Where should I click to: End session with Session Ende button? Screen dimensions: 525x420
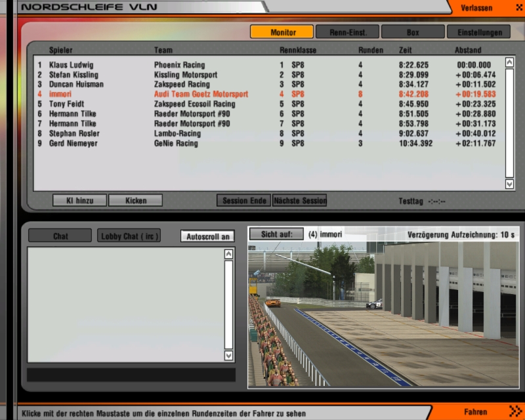coord(243,200)
